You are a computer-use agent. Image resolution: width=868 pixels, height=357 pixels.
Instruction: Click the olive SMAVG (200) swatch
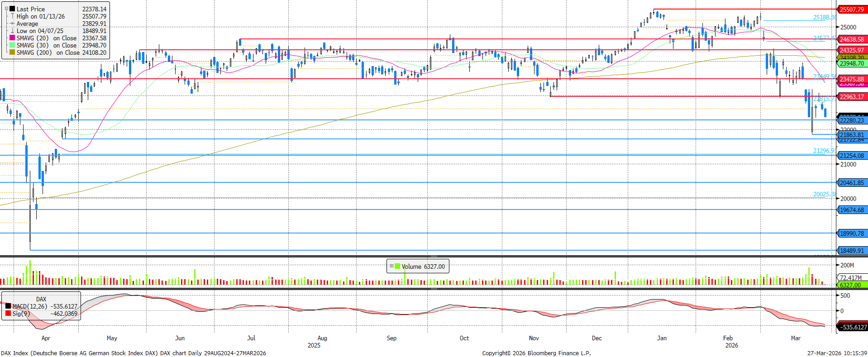tap(12, 52)
